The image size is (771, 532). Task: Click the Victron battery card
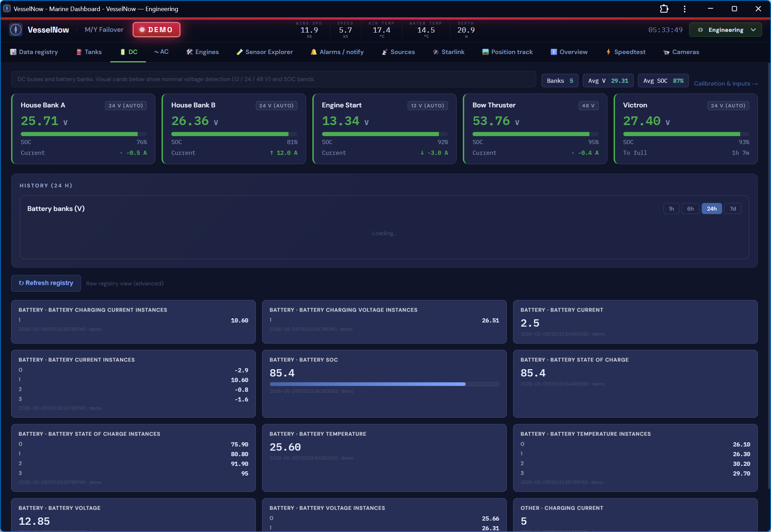click(686, 129)
